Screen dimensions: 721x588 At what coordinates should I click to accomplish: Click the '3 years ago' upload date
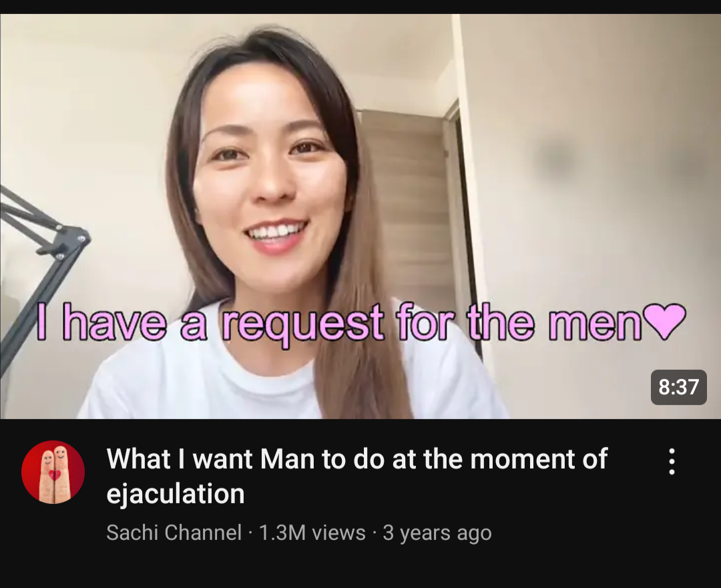[437, 533]
